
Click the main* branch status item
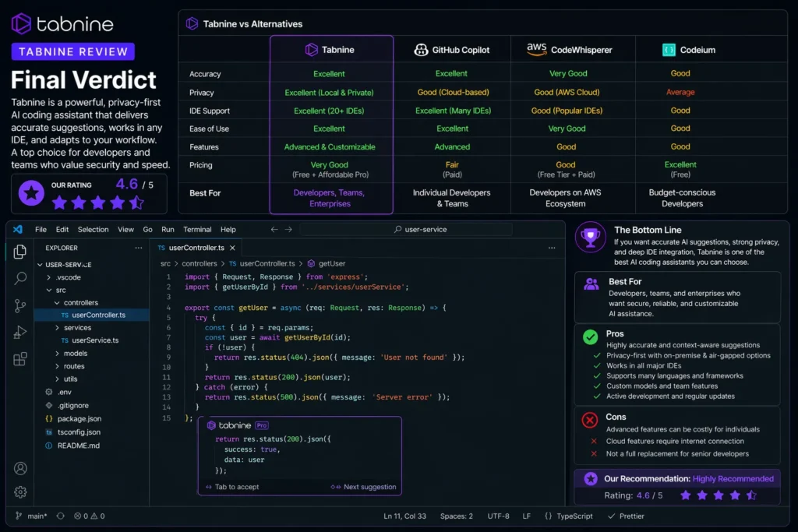coord(31,516)
